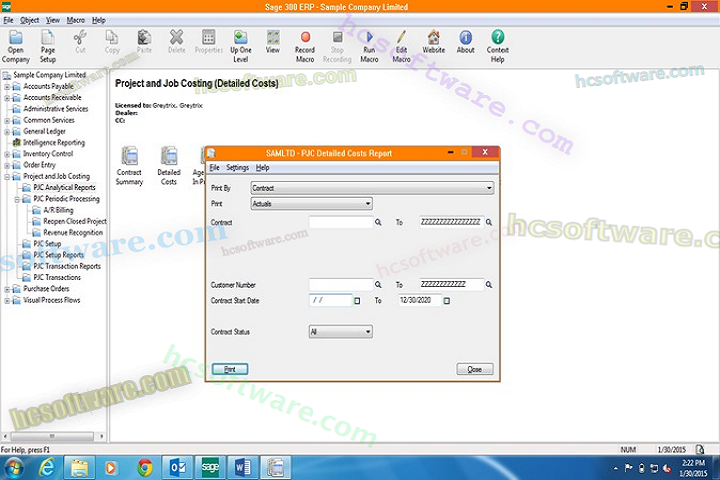Click the Contract Start Date from field
This screenshot has width=720, height=480.
(x=331, y=300)
